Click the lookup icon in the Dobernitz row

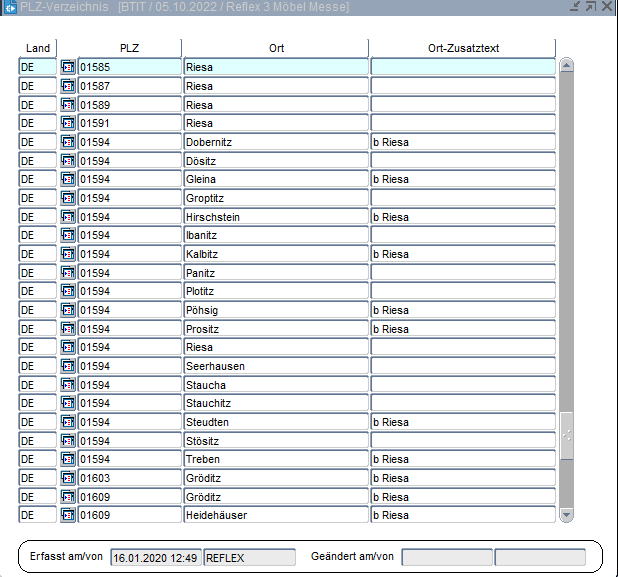68,142
